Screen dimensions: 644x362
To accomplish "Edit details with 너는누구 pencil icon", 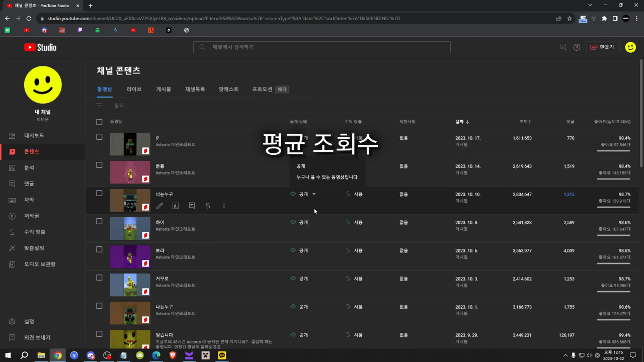I will coord(159,206).
